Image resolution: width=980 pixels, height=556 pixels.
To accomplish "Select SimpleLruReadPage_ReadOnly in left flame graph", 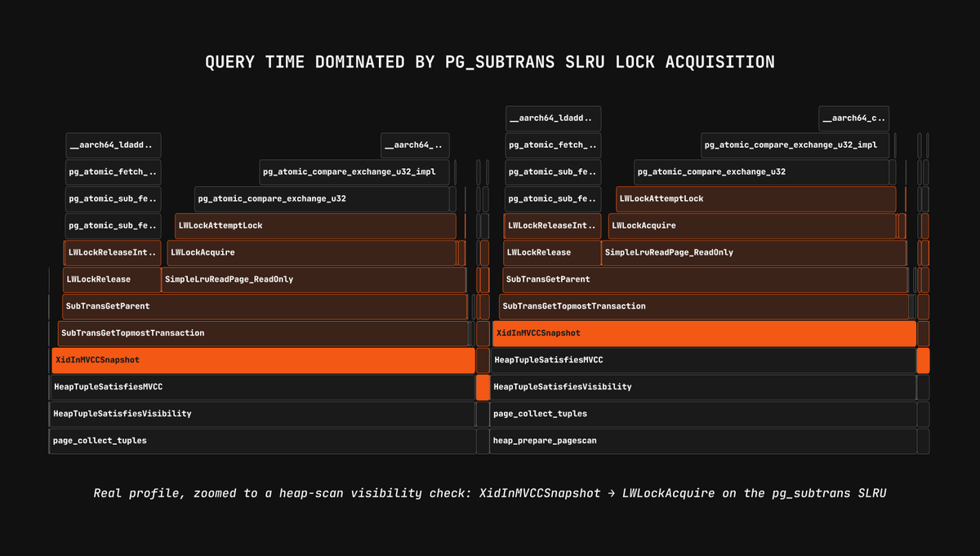I will [314, 279].
